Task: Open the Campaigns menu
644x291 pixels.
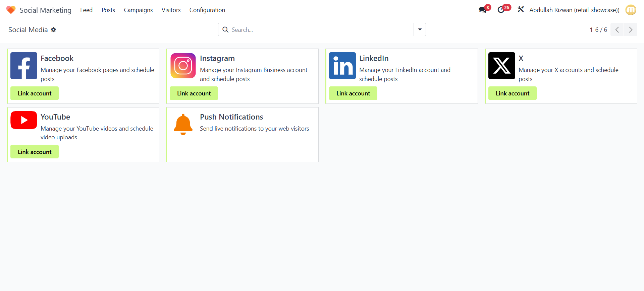Action: (138, 10)
